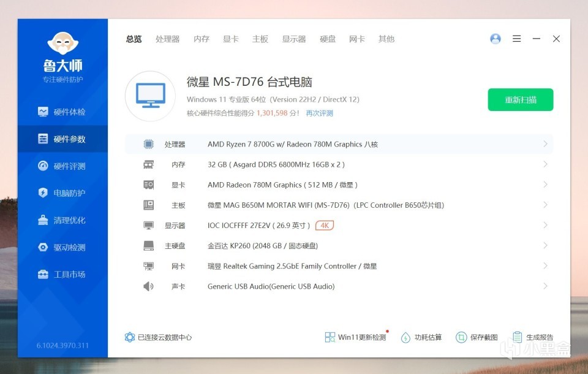Switch to the 内存 tab
The width and height of the screenshot is (588, 374).
[x=202, y=39]
